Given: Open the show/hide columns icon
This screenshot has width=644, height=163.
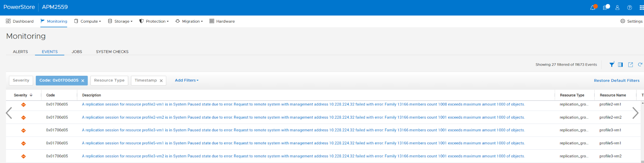Looking at the screenshot, I should 620,65.
